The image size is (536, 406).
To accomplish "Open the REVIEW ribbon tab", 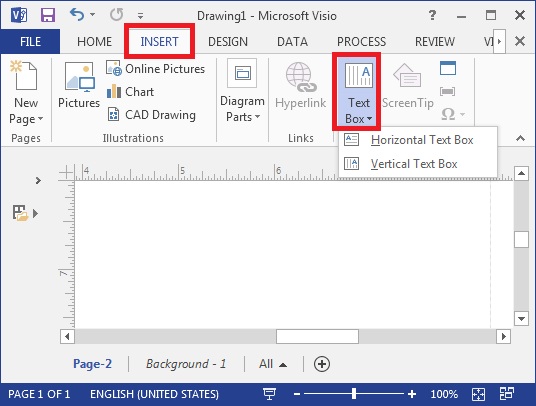I will coord(435,42).
